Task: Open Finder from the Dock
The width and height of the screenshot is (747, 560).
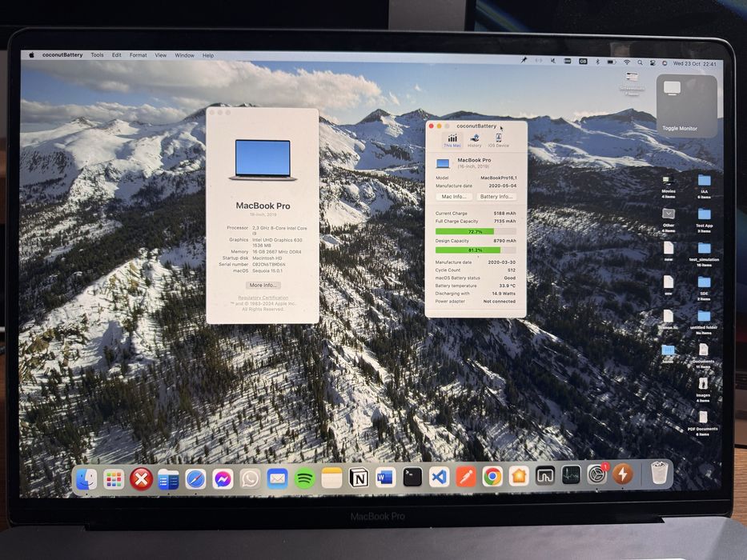Action: (x=86, y=478)
